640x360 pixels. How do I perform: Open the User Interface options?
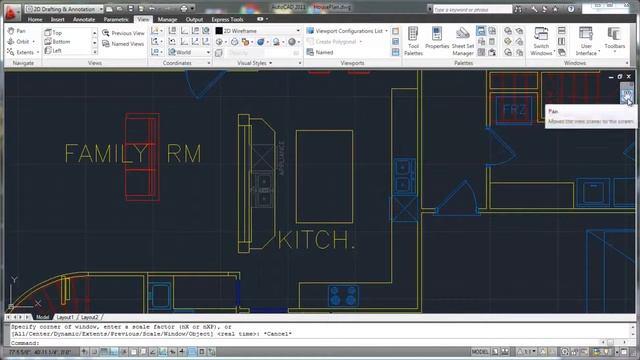[x=586, y=41]
